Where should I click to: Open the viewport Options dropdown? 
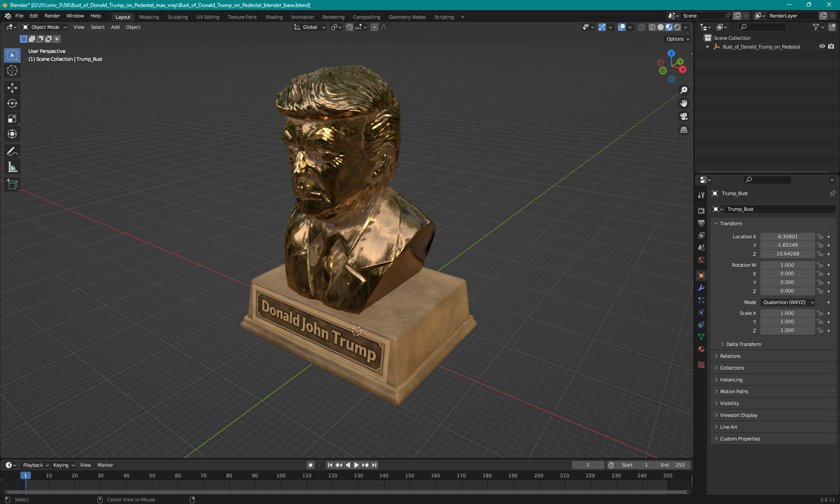click(x=677, y=39)
